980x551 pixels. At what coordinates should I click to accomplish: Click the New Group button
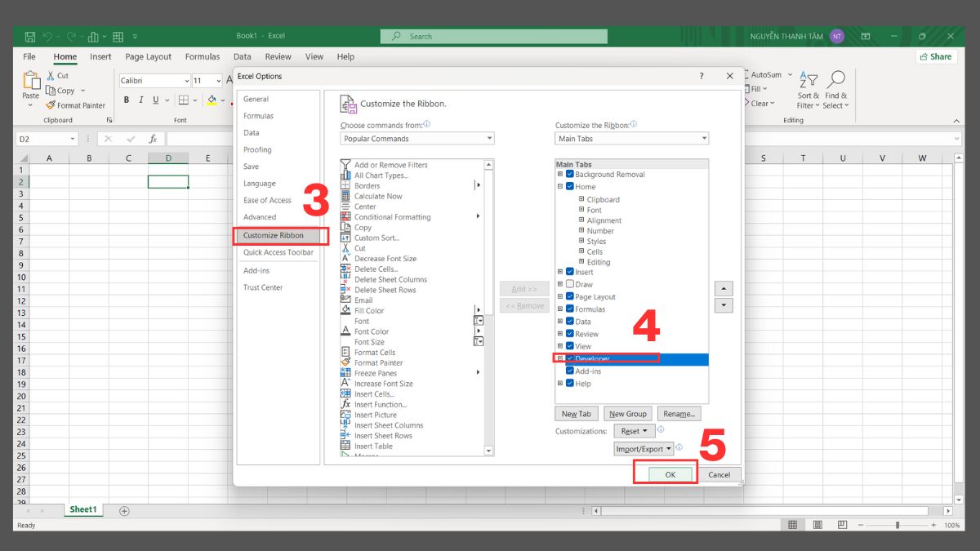tap(628, 414)
